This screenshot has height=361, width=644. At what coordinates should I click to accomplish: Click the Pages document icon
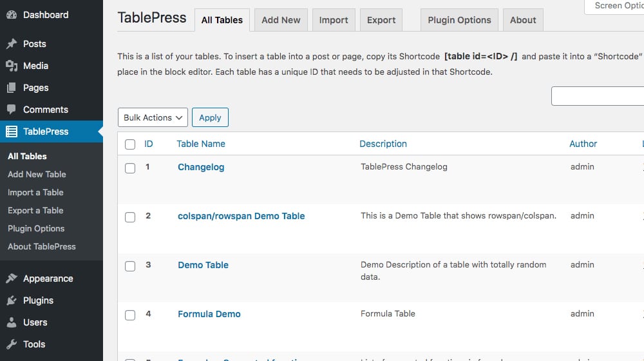12,88
